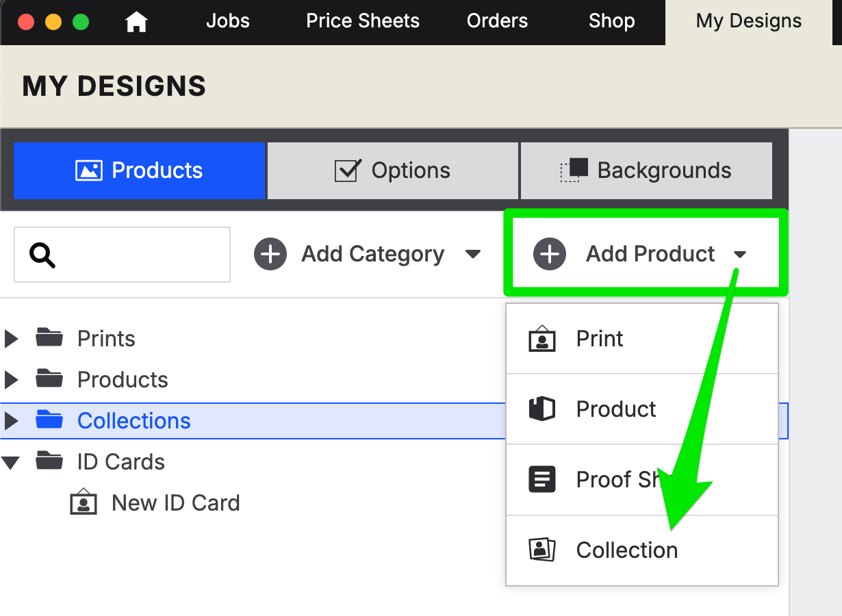The height and width of the screenshot is (616, 842).
Task: Switch to the Backgrounds tab
Action: point(646,170)
